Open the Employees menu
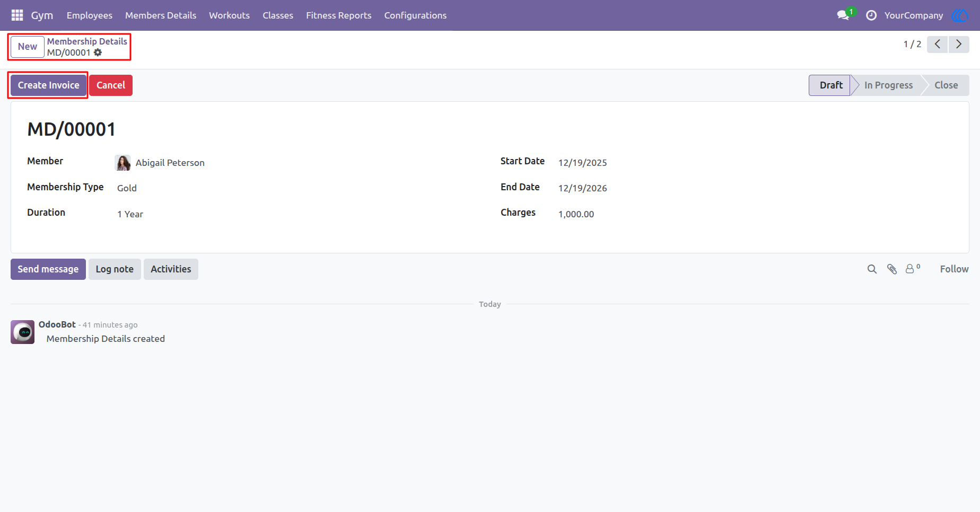The image size is (980, 512). [x=90, y=15]
